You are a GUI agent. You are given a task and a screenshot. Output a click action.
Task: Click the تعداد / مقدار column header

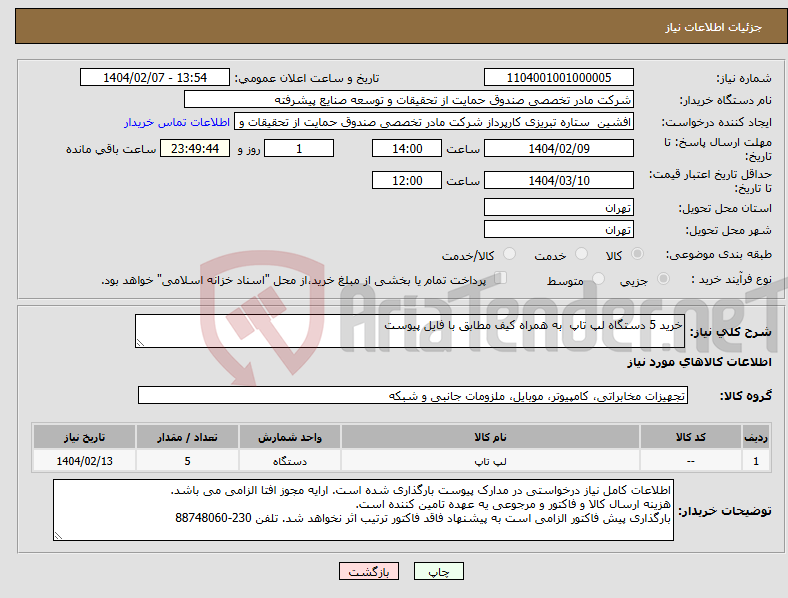[x=187, y=437]
